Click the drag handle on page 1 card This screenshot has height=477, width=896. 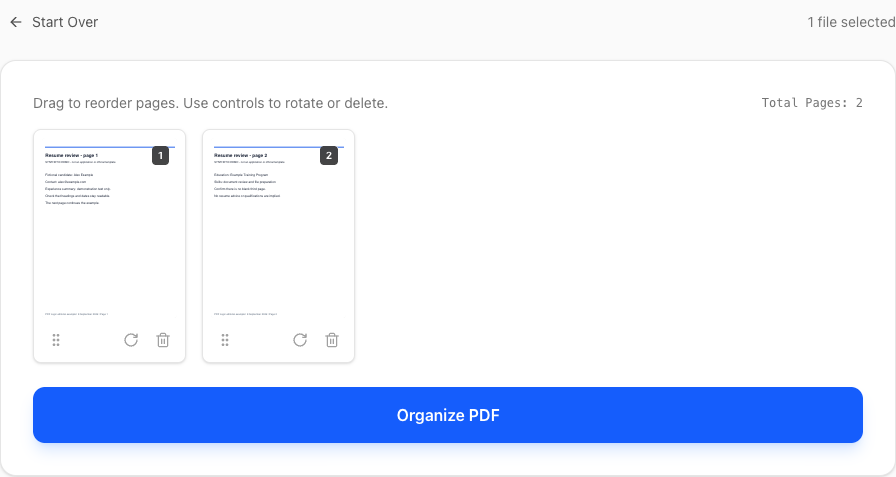pyautogui.click(x=56, y=340)
